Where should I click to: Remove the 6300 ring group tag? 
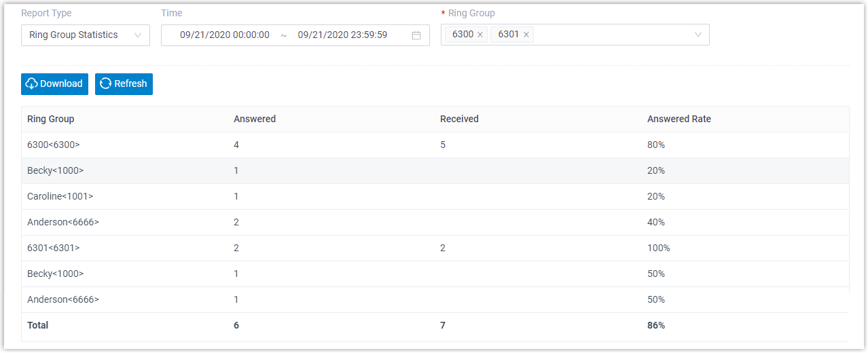click(480, 35)
